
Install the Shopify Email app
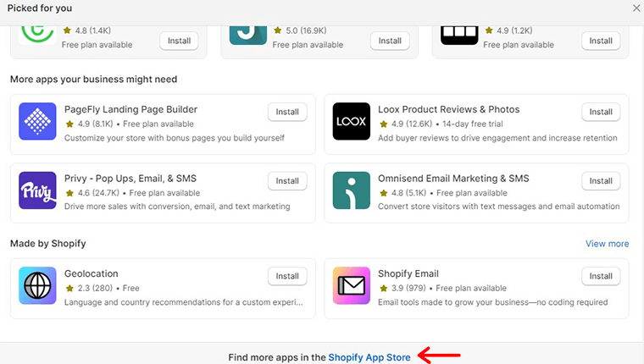[601, 276]
